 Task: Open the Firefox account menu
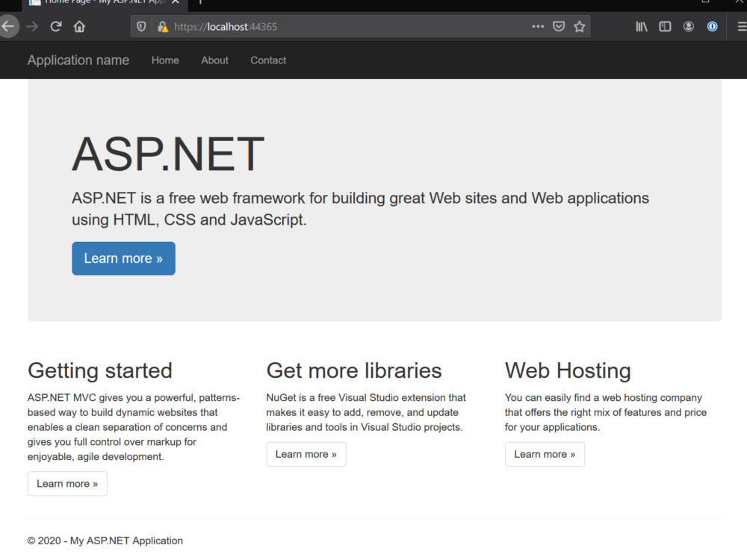(689, 26)
